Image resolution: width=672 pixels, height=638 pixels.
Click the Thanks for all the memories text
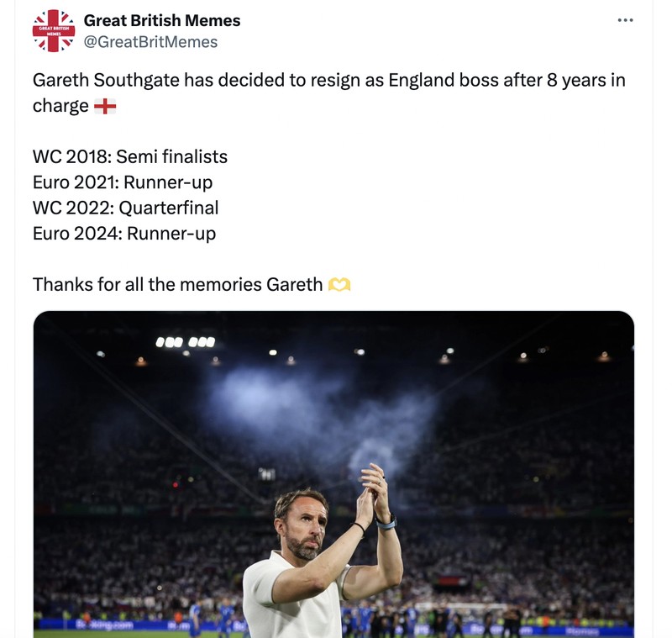click(x=176, y=284)
